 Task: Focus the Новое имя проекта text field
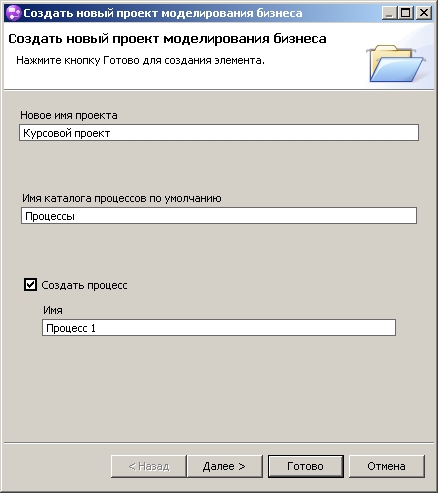(x=219, y=133)
